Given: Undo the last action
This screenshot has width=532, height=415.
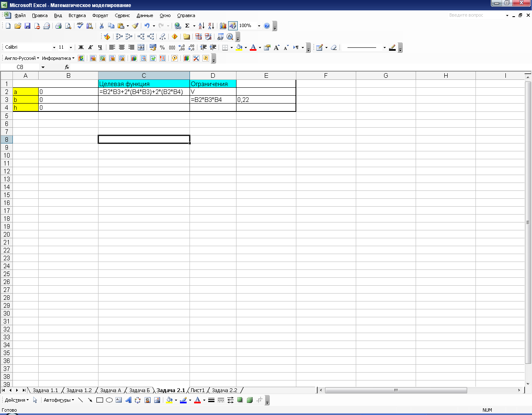Looking at the screenshot, I should 147,26.
